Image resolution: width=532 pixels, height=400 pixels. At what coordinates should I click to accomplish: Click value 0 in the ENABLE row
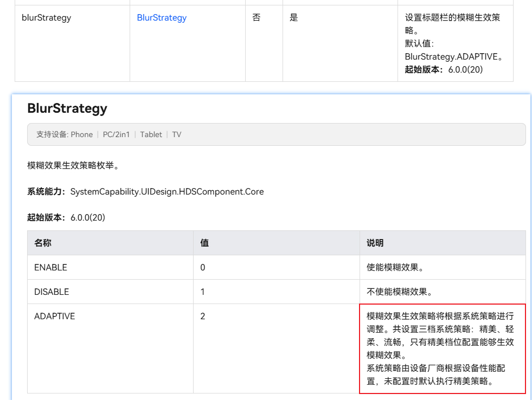pos(203,267)
